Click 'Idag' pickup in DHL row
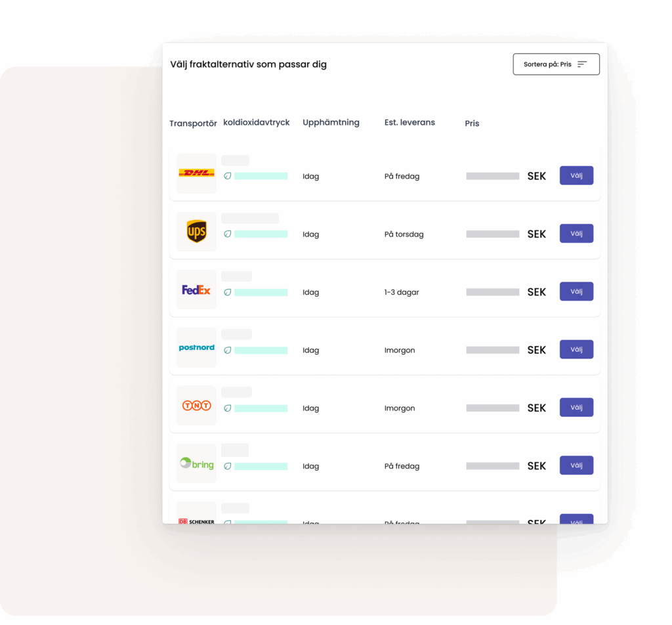This screenshot has height=625, width=672. pos(310,176)
